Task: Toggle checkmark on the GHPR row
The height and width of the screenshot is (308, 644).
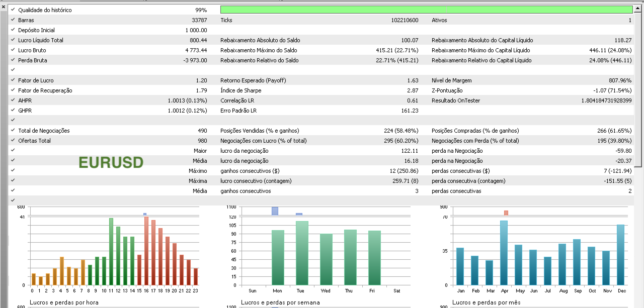Action: coord(13,111)
